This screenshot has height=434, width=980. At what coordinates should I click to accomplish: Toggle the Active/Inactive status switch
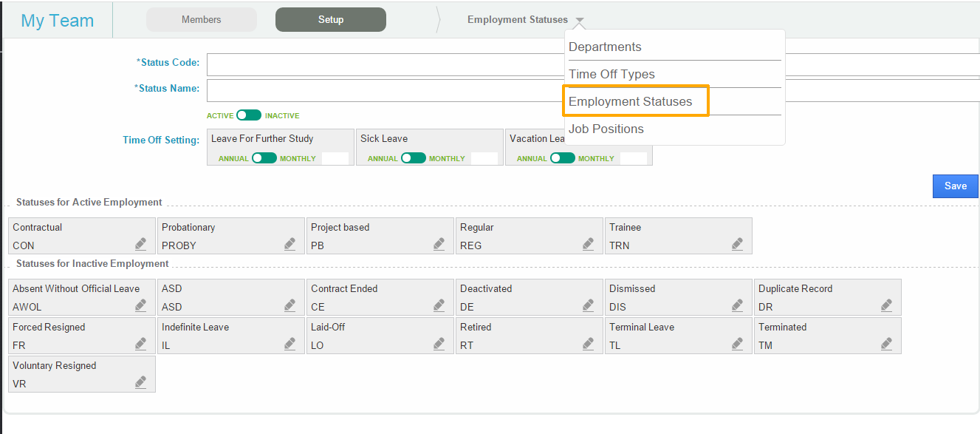[249, 115]
